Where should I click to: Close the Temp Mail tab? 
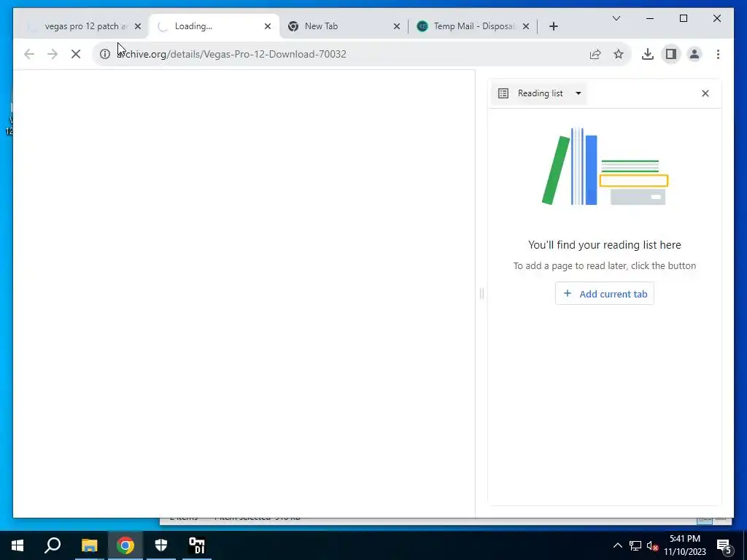[526, 26]
